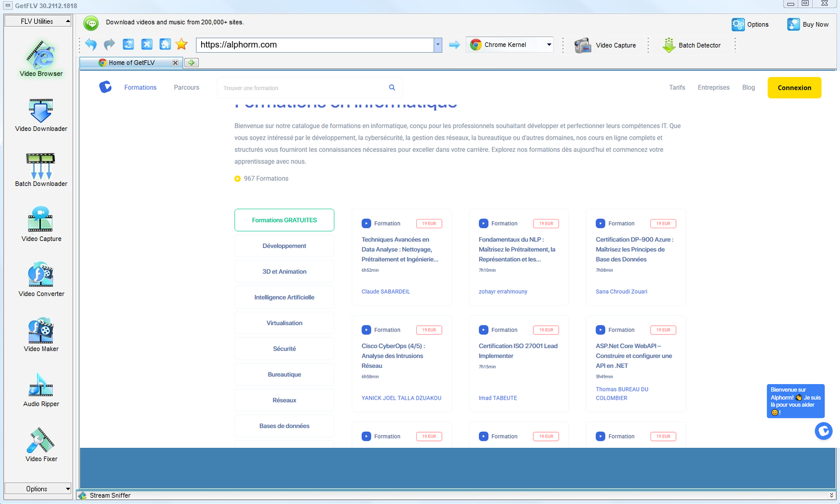Open the Audio Ripper utility
The image size is (840, 504).
pos(41,389)
